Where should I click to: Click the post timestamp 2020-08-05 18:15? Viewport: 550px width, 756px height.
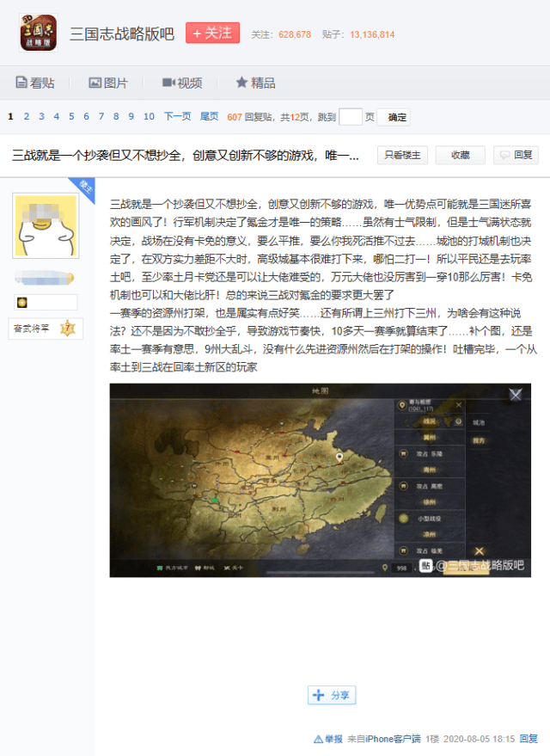pos(479,739)
